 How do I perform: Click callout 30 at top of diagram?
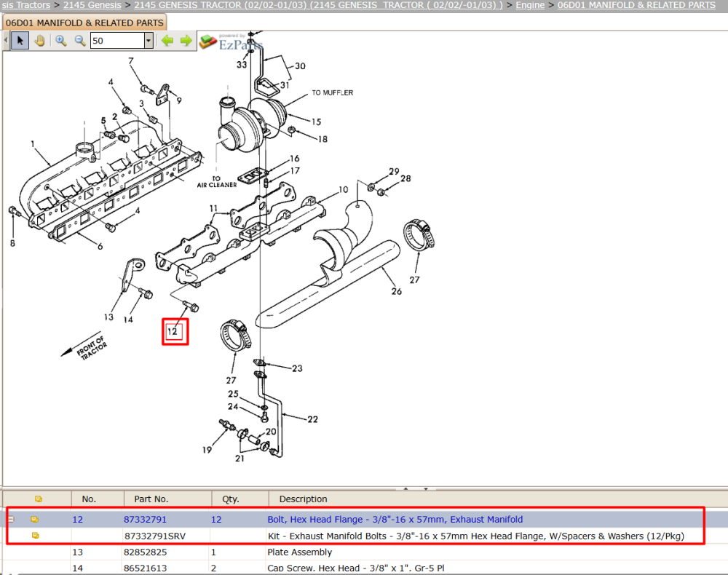coord(300,66)
